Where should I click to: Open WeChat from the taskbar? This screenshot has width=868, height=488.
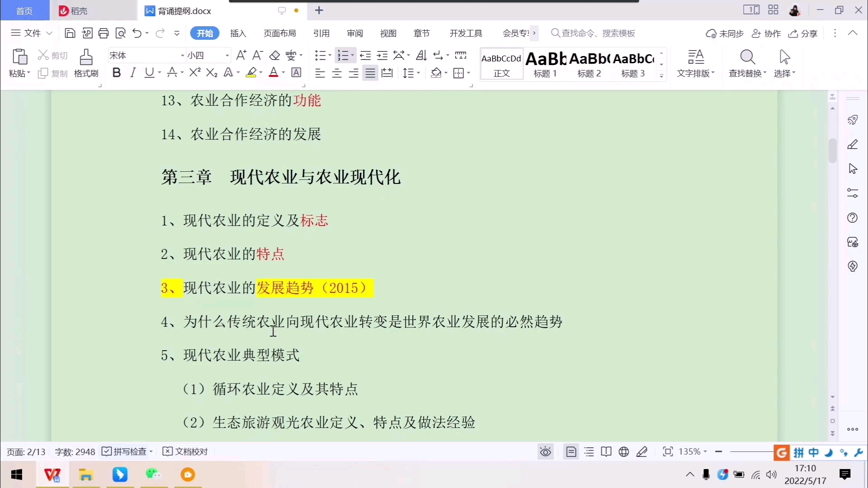pos(153,474)
